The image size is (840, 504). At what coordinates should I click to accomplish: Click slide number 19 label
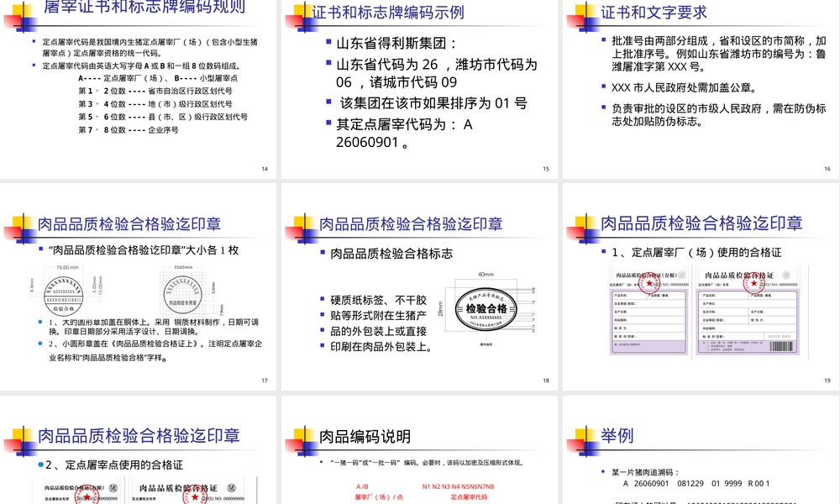(827, 381)
